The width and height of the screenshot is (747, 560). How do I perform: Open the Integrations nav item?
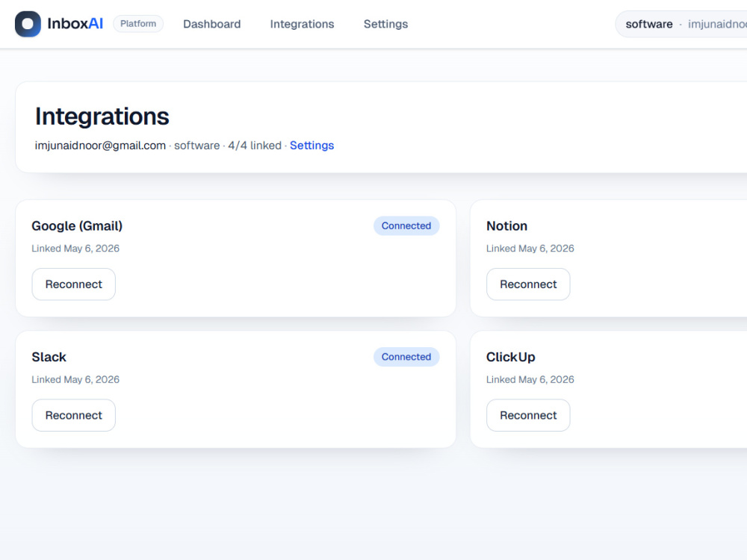point(302,24)
